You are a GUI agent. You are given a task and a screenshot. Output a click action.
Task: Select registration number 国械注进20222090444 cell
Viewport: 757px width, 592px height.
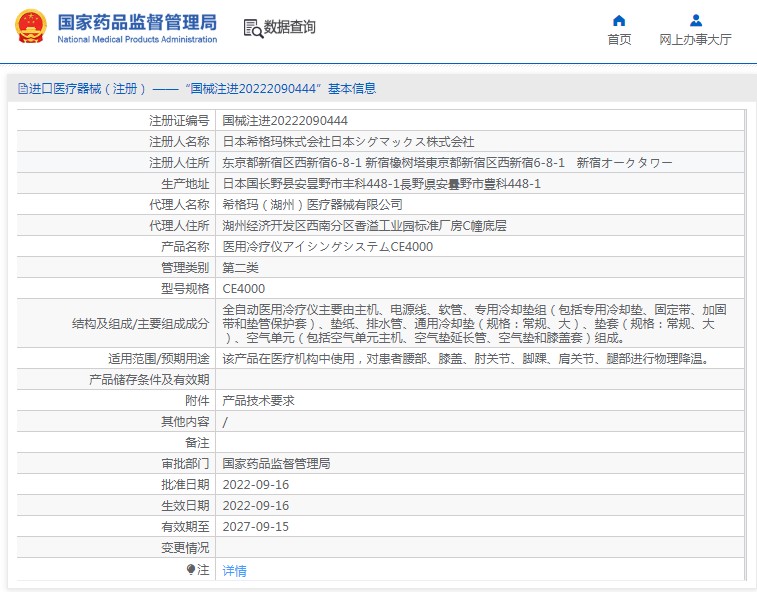click(x=285, y=121)
